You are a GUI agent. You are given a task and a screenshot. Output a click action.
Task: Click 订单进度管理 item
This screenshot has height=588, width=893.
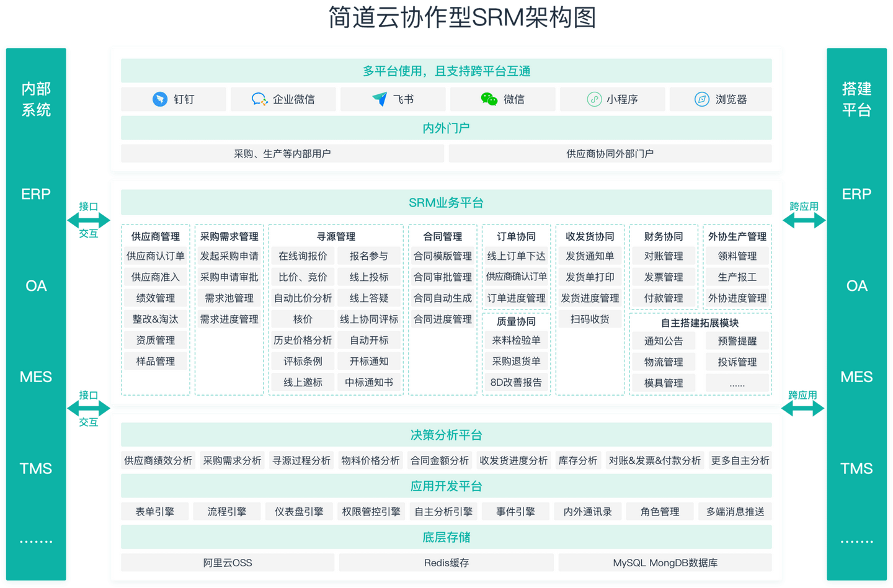click(x=516, y=298)
